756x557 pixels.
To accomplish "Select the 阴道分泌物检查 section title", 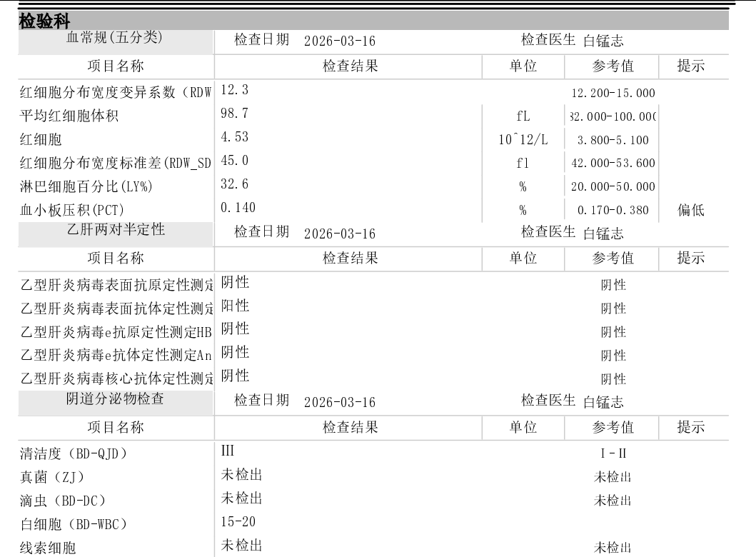I will tap(115, 399).
